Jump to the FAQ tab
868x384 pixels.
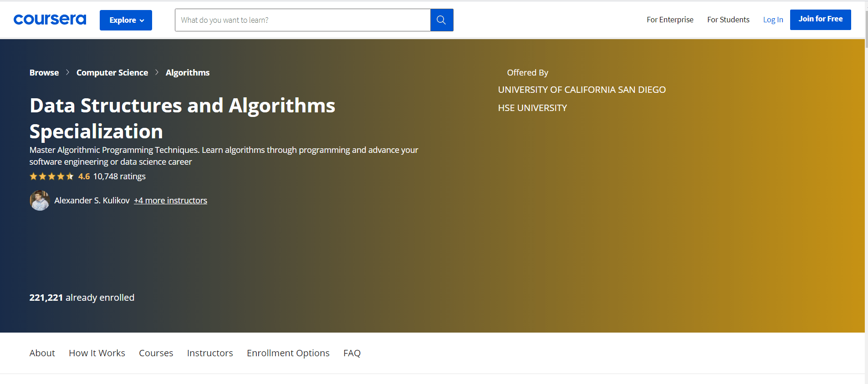(352, 353)
